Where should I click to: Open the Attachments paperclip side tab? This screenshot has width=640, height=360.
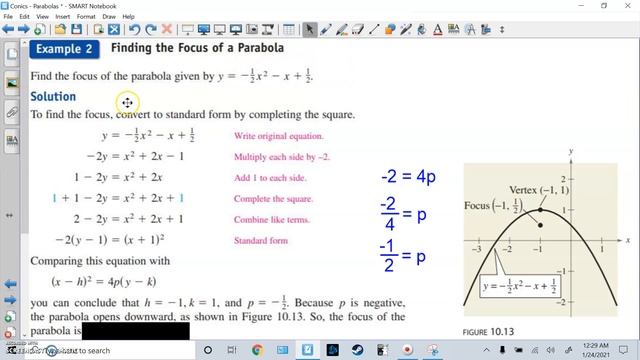[x=12, y=112]
